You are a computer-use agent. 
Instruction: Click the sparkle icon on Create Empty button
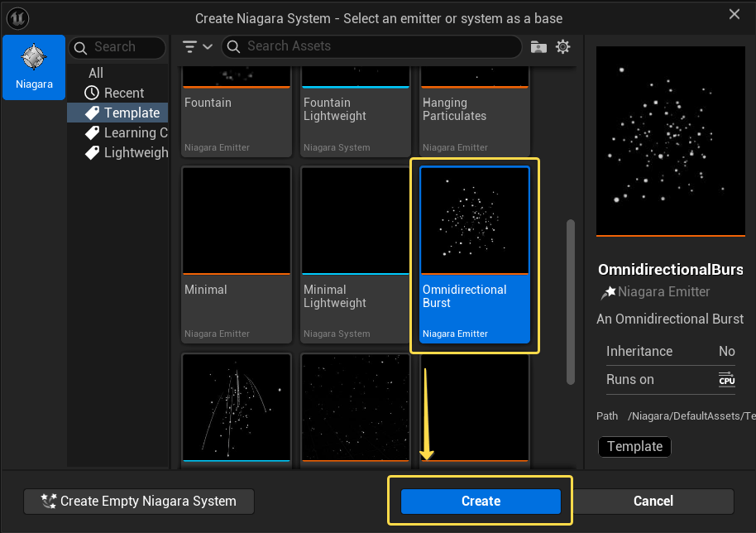point(48,502)
